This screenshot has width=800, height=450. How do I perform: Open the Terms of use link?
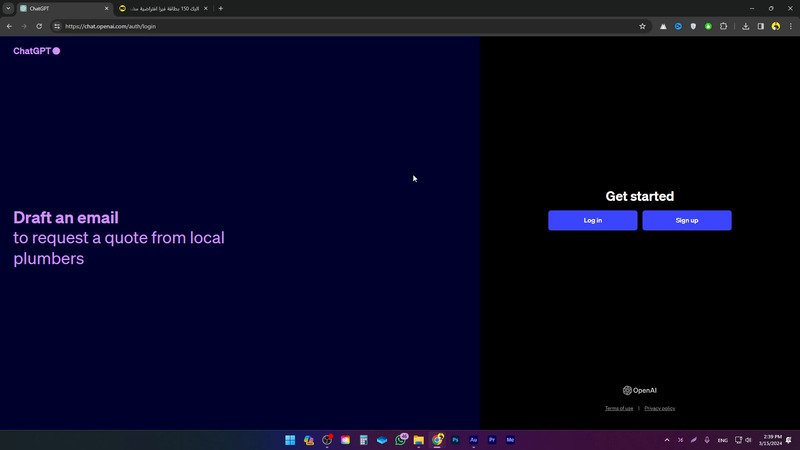pyautogui.click(x=619, y=408)
